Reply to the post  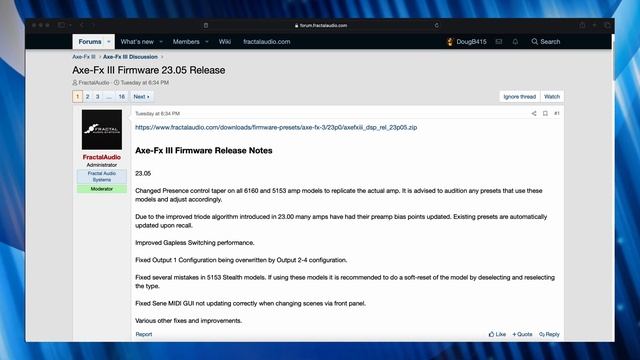549,334
